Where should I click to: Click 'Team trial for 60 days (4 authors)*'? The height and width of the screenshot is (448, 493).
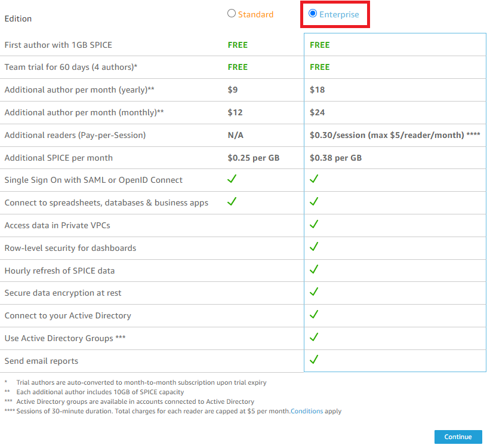point(71,67)
